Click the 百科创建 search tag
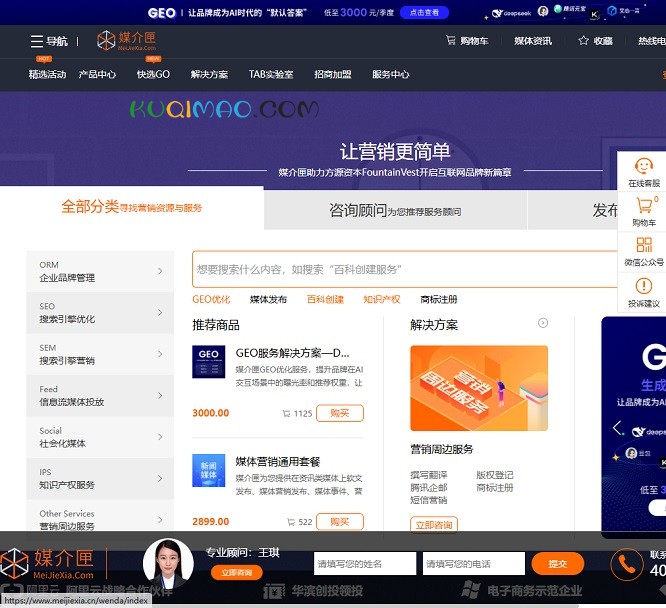This screenshot has height=608, width=666. (325, 300)
